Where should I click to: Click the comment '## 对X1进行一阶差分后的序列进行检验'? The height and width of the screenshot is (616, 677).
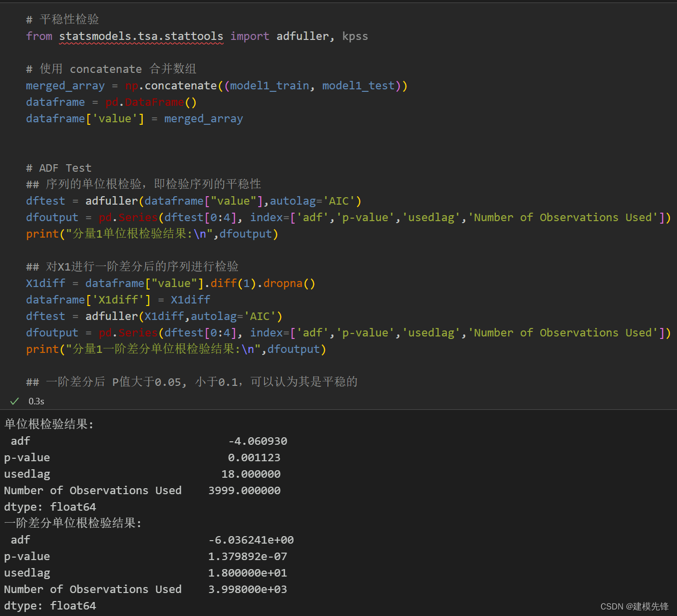132,267
